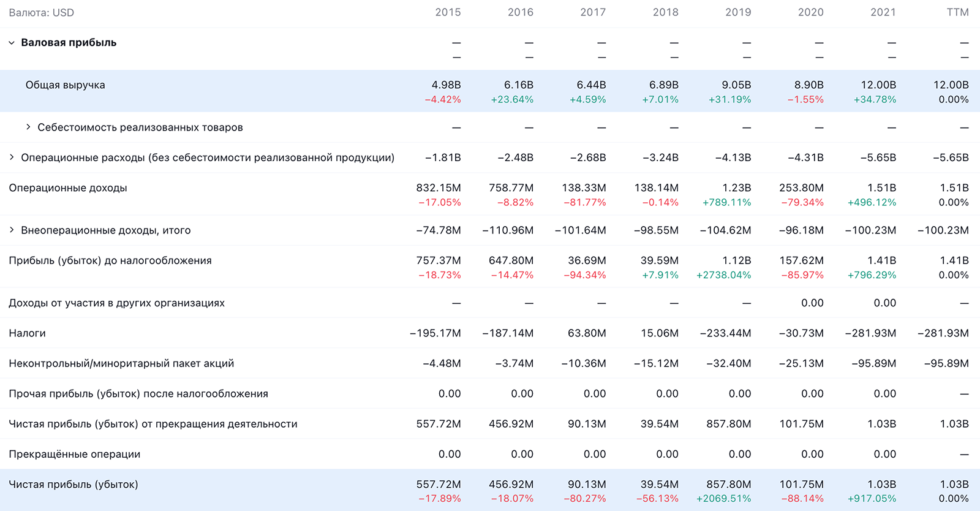Click revenue growth +31.19% for 2019
Viewport: 980px width, 511px height.
pyautogui.click(x=729, y=100)
